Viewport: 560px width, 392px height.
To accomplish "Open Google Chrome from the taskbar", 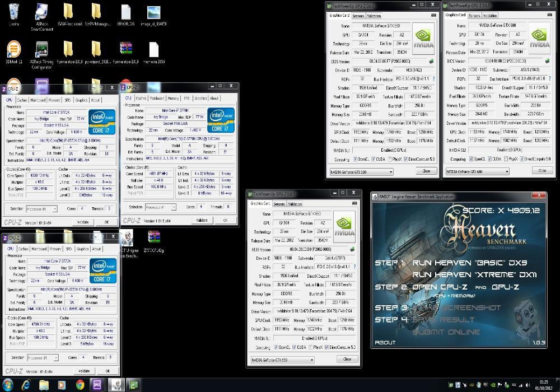I will [80, 385].
